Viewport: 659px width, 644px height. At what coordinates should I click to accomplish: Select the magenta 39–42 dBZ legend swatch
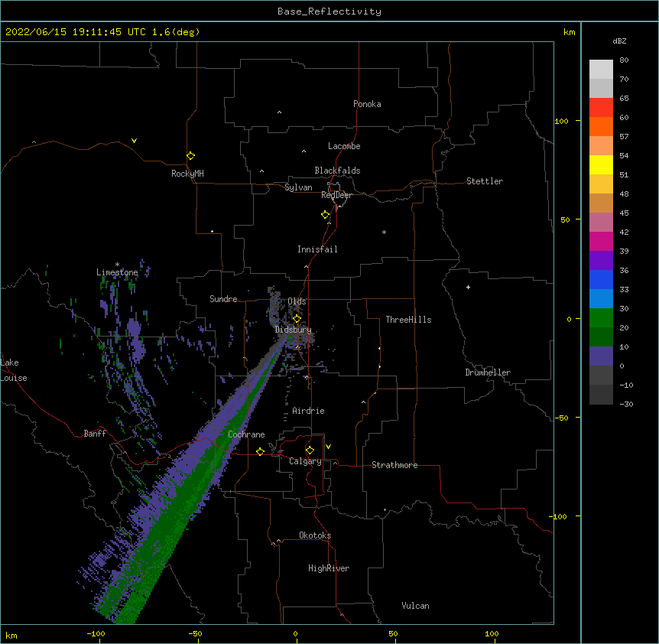click(x=601, y=241)
